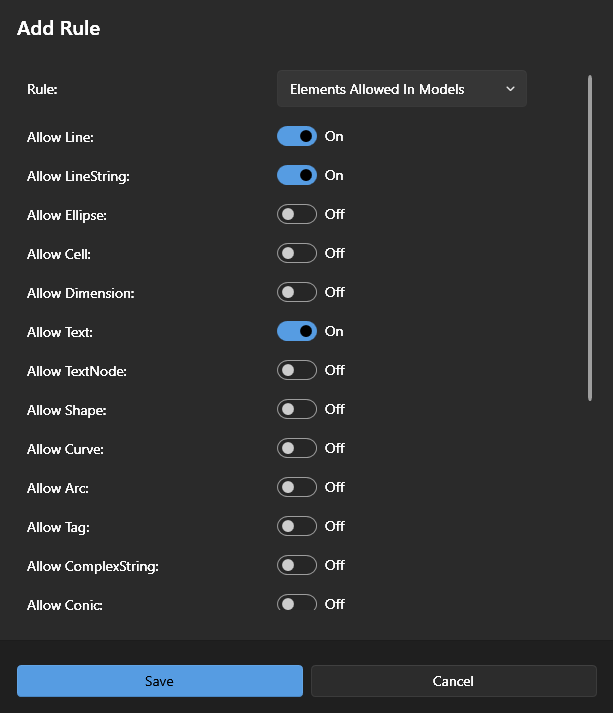Toggle Allow TextNode on
Screen dimensions: 613x713
click(x=297, y=370)
